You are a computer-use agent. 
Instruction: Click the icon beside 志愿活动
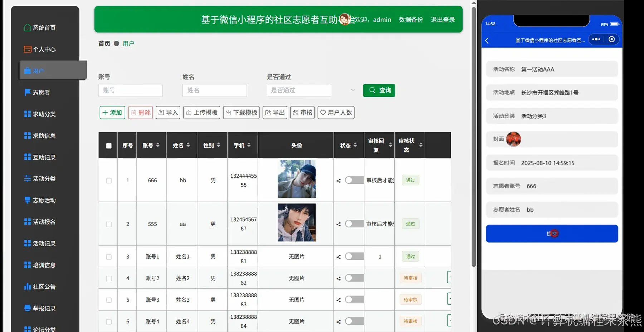pyautogui.click(x=28, y=200)
